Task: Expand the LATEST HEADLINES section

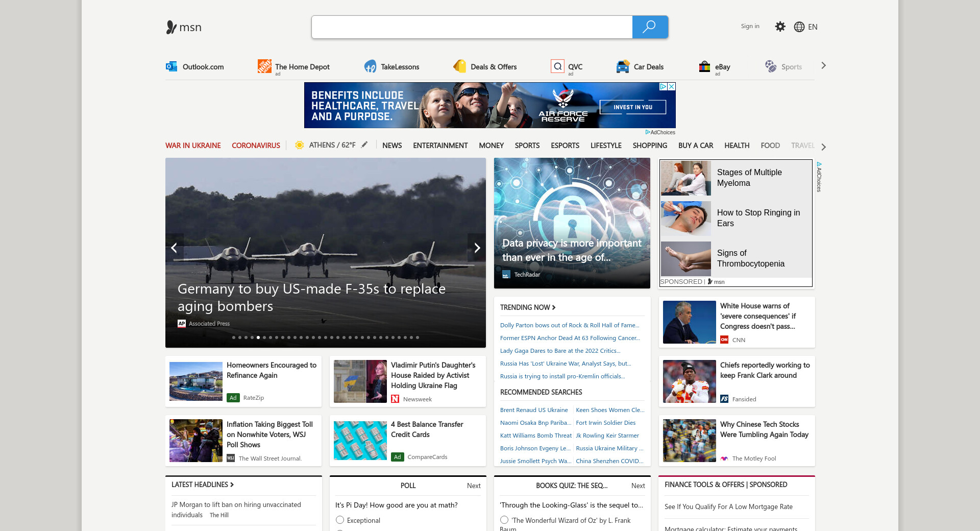Action: (203, 485)
